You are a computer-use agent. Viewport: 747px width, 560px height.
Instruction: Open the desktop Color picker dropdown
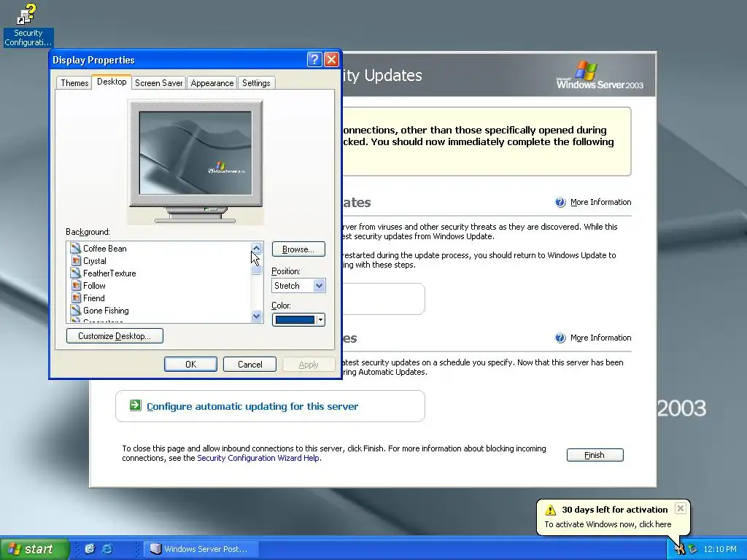(x=298, y=319)
